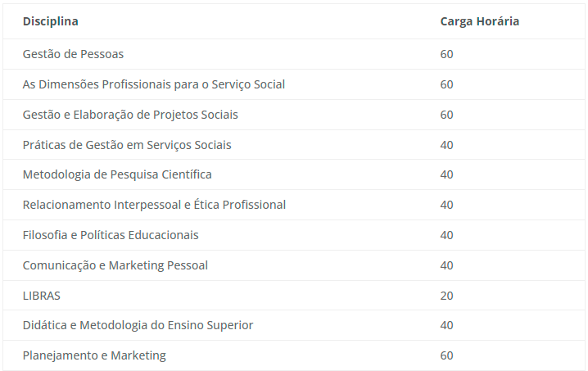Viewport: 588px width, 371px height.
Task: Click the 60 value for Projetos Sociais row
Action: click(446, 115)
